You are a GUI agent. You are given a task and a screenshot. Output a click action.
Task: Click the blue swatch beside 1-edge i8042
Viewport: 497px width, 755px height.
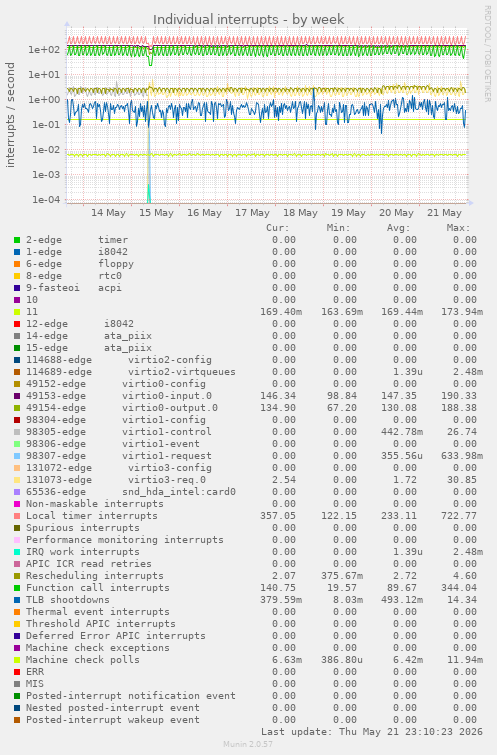coord(17,252)
